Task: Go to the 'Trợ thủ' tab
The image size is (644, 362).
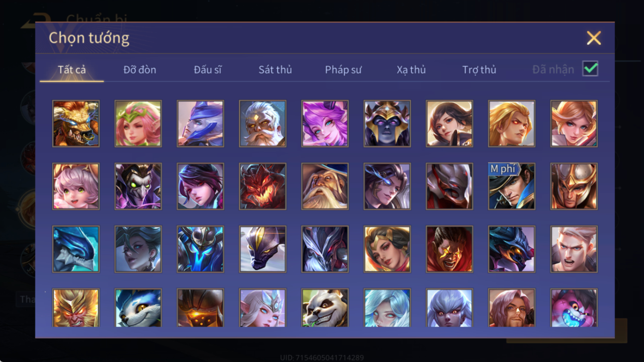Action: (479, 70)
